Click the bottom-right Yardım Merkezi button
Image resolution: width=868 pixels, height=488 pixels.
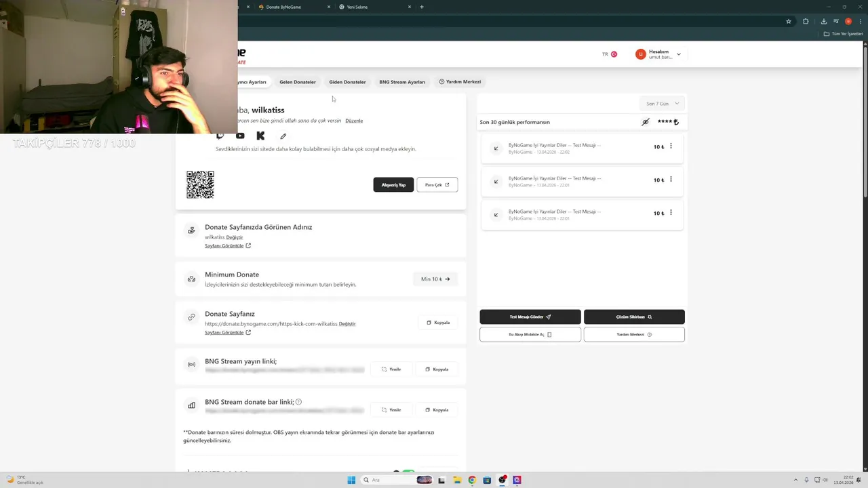point(634,335)
